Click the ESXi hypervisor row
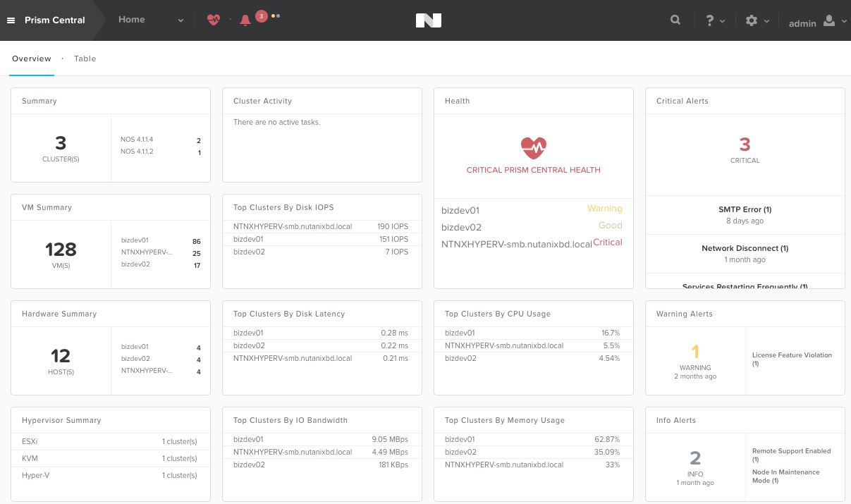851x504 pixels. pos(110,441)
